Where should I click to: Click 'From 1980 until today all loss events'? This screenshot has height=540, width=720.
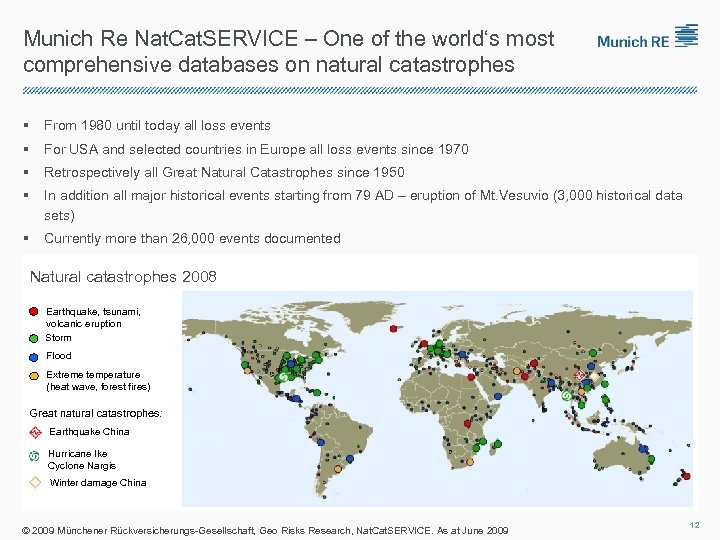(157, 125)
